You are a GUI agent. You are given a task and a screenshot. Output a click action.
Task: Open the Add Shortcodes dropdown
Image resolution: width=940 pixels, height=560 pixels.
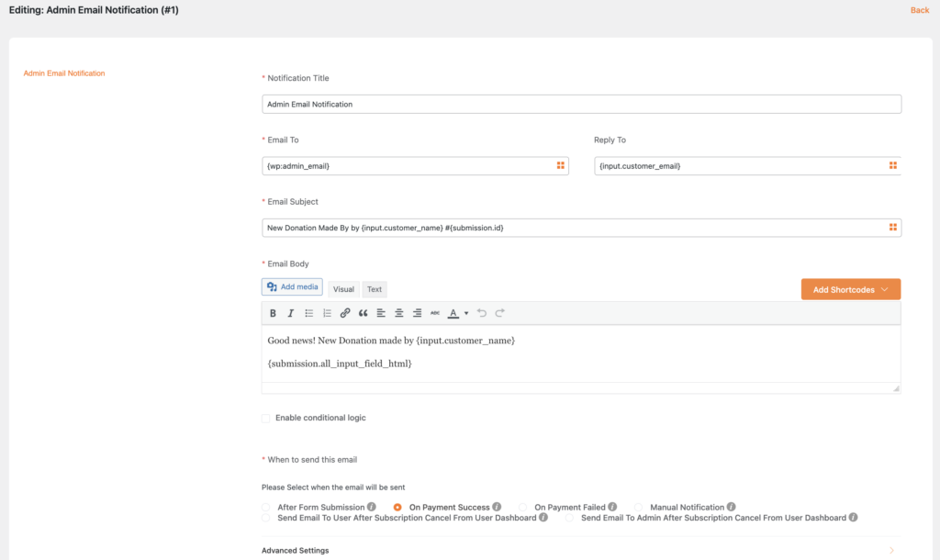click(850, 289)
